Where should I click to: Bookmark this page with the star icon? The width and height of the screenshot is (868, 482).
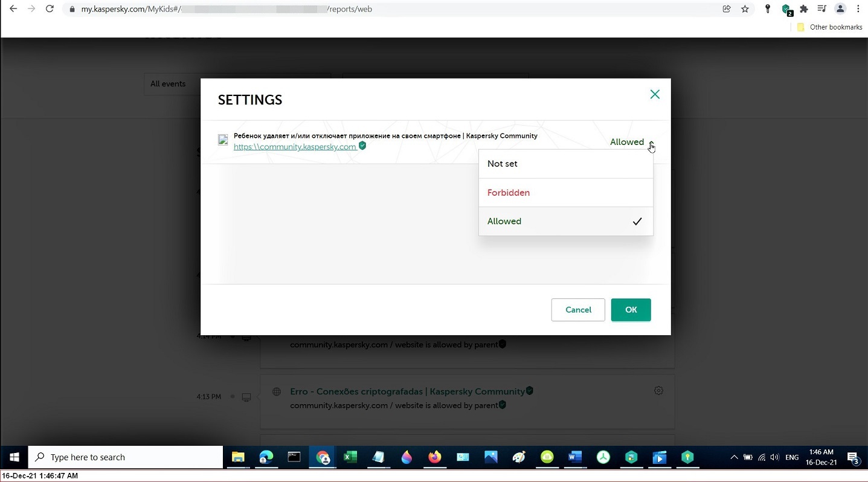[745, 9]
